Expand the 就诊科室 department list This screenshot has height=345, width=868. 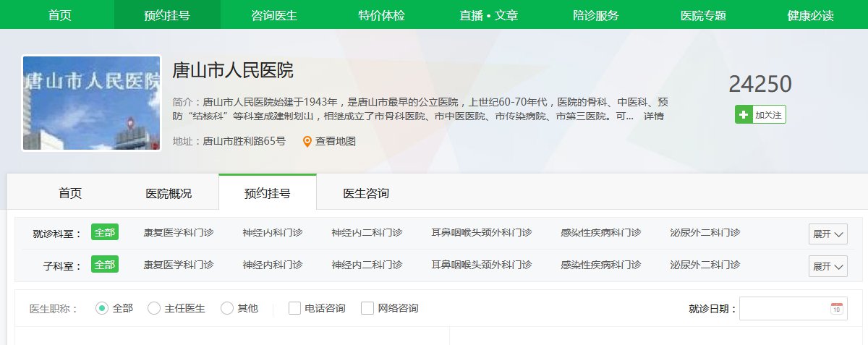pos(827,234)
